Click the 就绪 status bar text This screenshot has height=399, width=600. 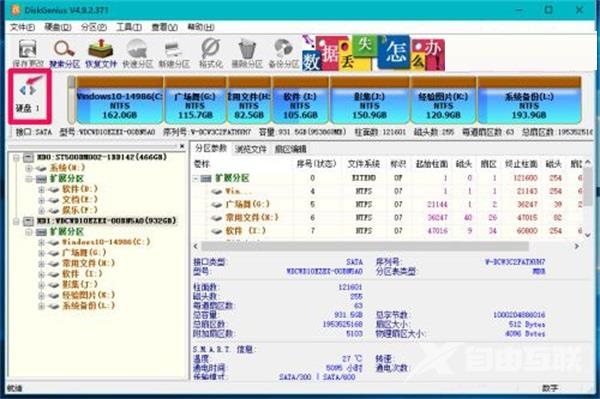click(x=15, y=388)
